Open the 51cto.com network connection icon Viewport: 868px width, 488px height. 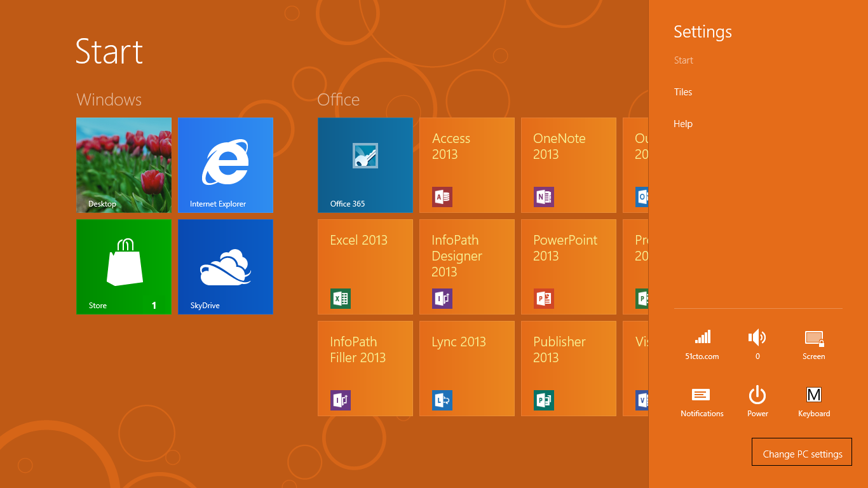[x=702, y=344]
